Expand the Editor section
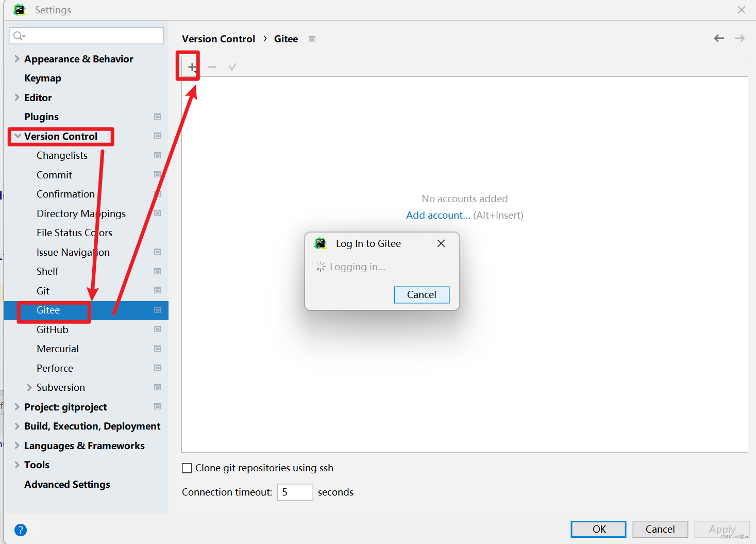 point(17,97)
